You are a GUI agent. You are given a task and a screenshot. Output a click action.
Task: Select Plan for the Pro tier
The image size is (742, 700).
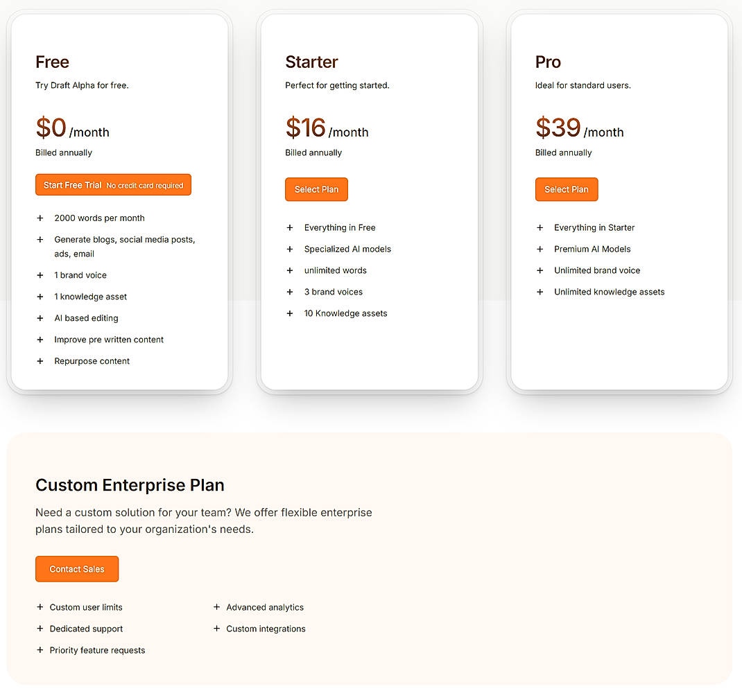tap(567, 189)
